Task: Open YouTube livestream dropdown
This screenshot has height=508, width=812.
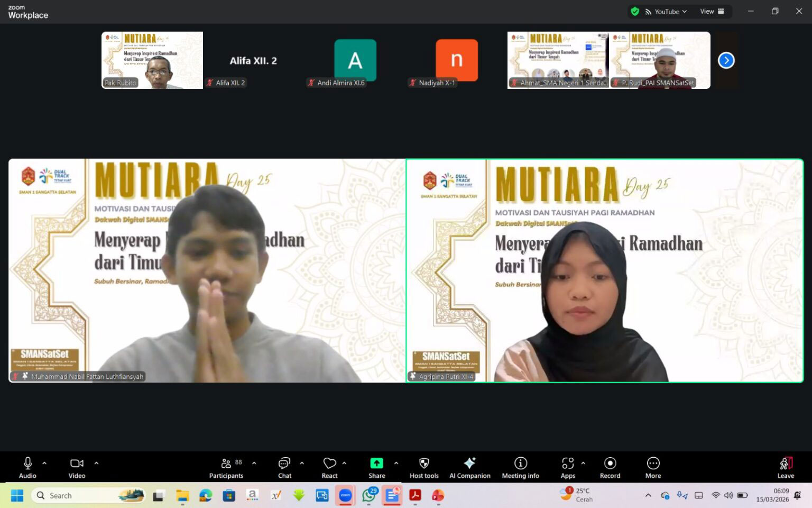Action: (666, 12)
